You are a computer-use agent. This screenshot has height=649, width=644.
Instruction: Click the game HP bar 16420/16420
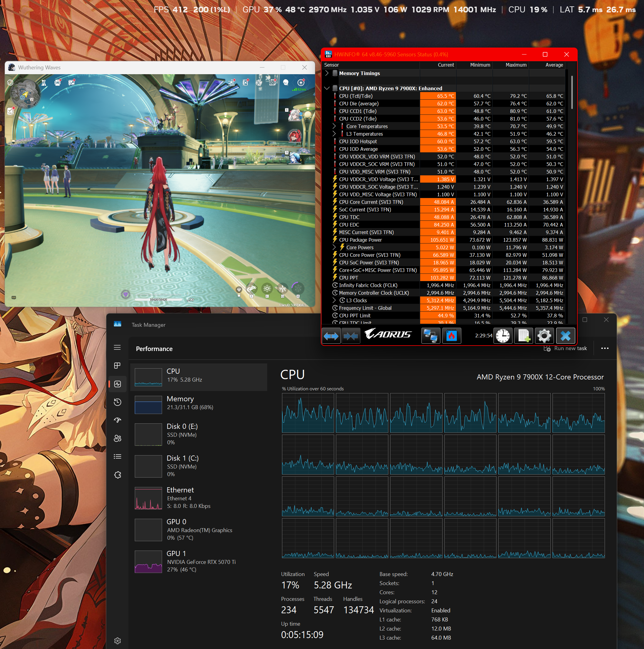158,299
